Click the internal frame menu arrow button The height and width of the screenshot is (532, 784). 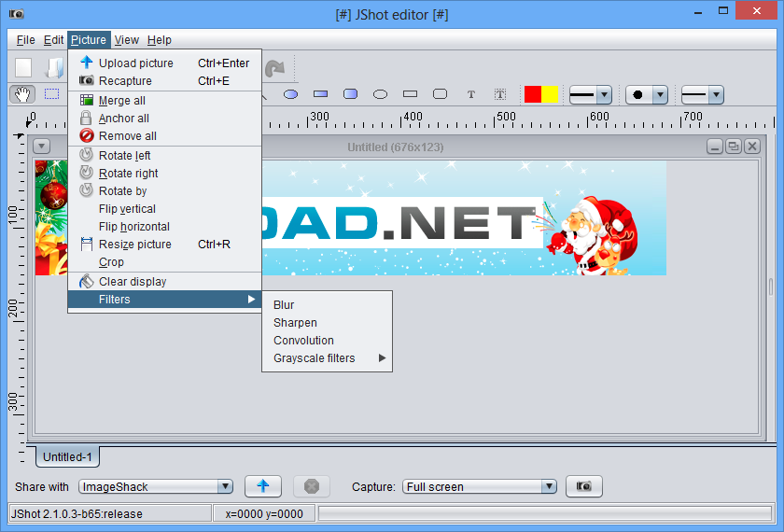[x=41, y=147]
